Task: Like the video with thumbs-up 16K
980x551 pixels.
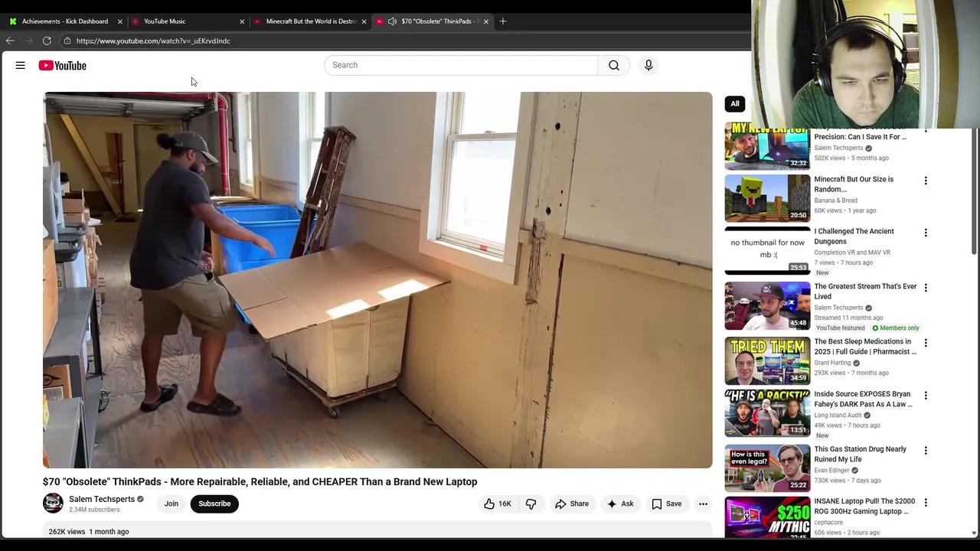Action: 497,504
